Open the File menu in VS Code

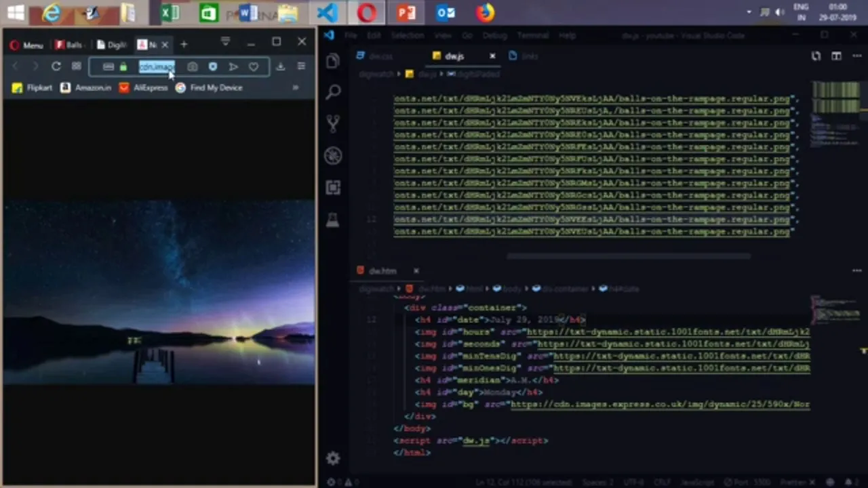(351, 35)
